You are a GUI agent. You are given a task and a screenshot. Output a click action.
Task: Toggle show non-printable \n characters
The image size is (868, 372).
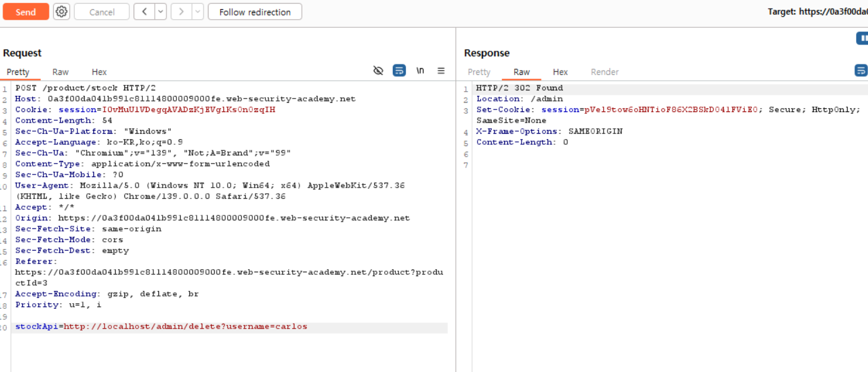[421, 71]
